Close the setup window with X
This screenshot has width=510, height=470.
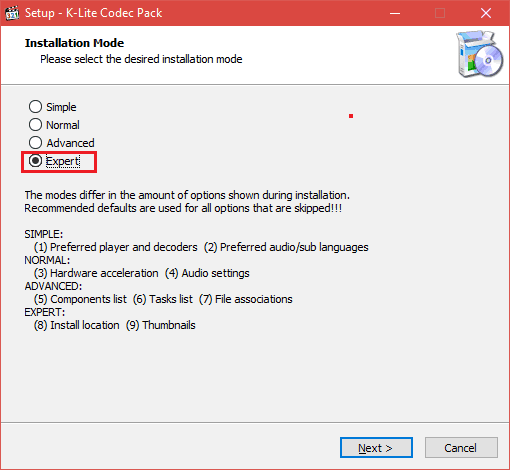tap(486, 13)
